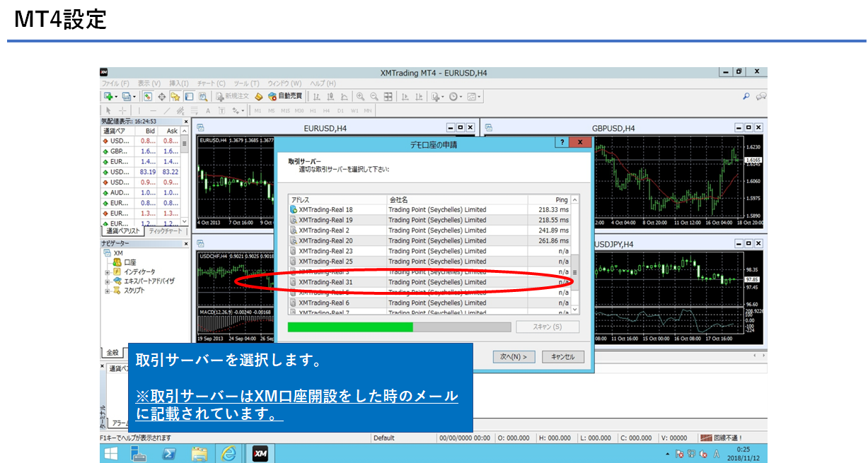Image resolution: width=868 pixels, height=463 pixels.
Task: Open the indicators list toolbar dropdown
Action: pyautogui.click(x=438, y=96)
